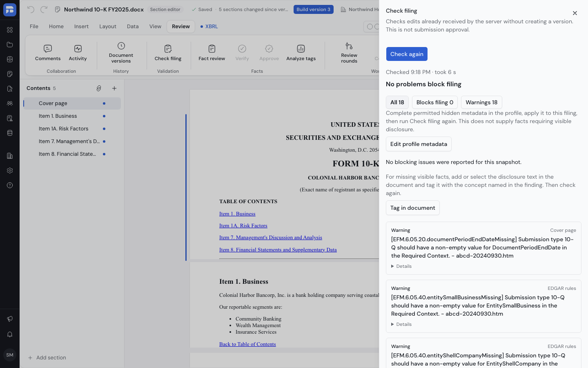Image resolution: width=588 pixels, height=368 pixels.
Task: Select Item 8. Financial State... in Contents
Action: [72, 154]
